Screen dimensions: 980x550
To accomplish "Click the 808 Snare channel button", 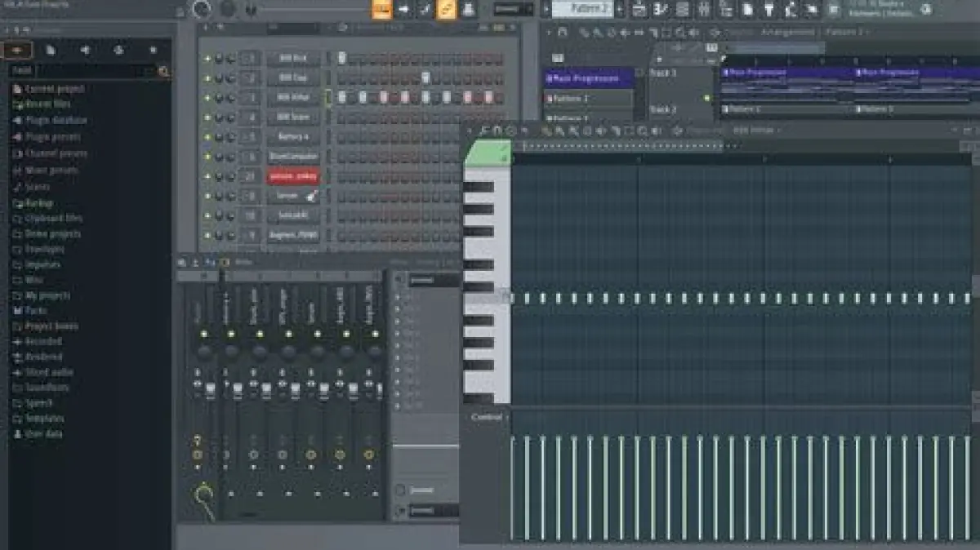I will [292, 118].
